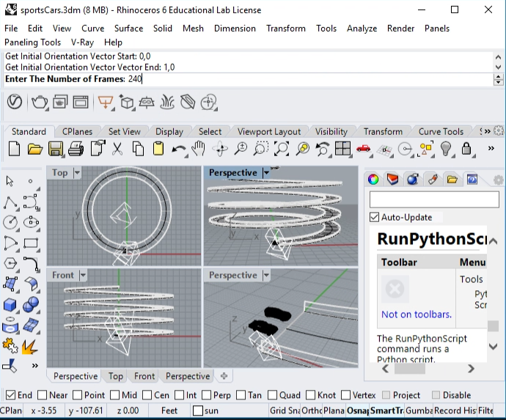Enable the Mid osnap checkbox

tap(115, 395)
